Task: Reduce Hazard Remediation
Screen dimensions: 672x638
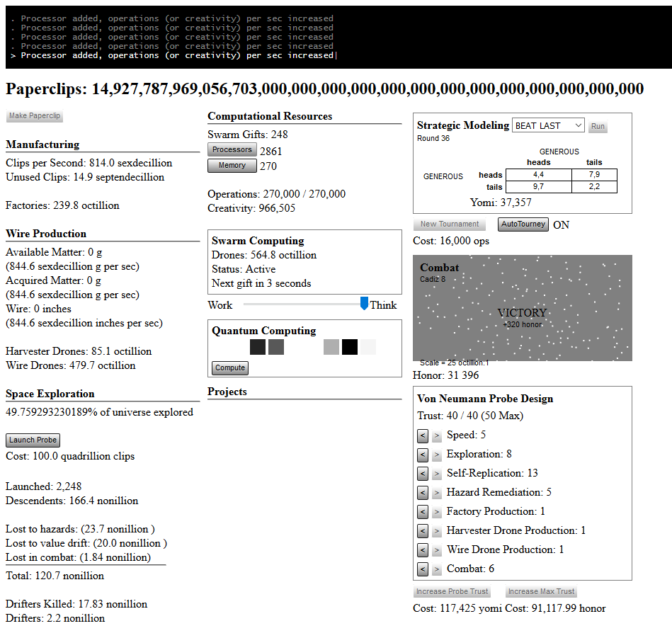Action: tap(423, 493)
